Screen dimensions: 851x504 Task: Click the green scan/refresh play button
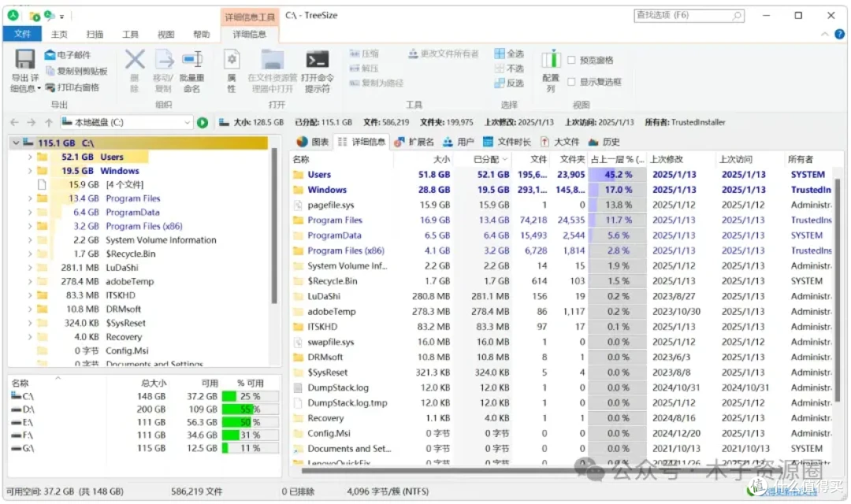point(203,123)
